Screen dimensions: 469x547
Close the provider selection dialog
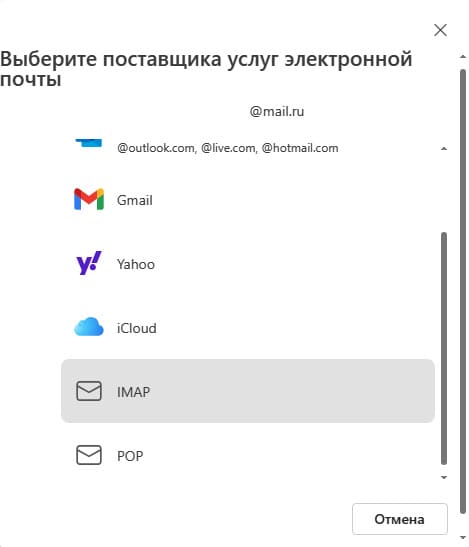click(x=440, y=30)
